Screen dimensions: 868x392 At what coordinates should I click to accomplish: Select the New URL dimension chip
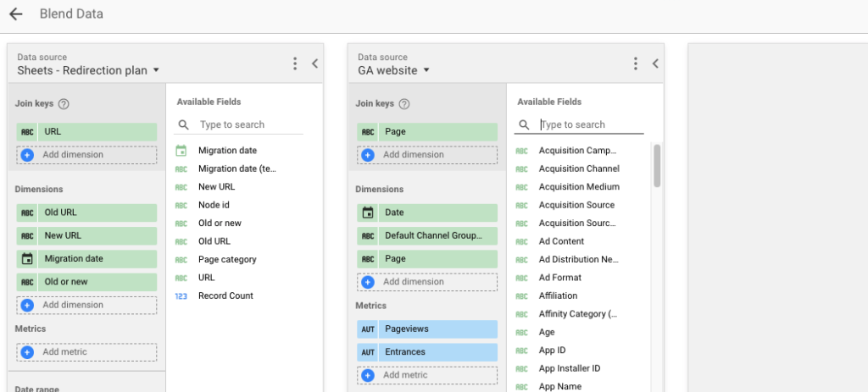[86, 235]
